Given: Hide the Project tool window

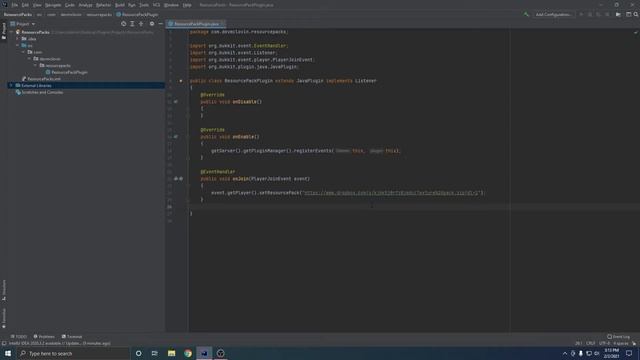Looking at the screenshot, I should point(160,24).
